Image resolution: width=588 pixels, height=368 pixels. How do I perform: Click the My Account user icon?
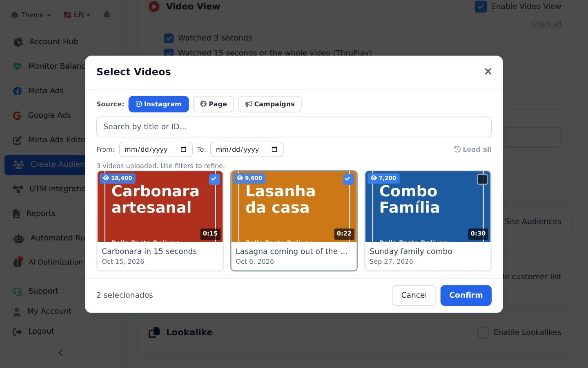tap(17, 312)
